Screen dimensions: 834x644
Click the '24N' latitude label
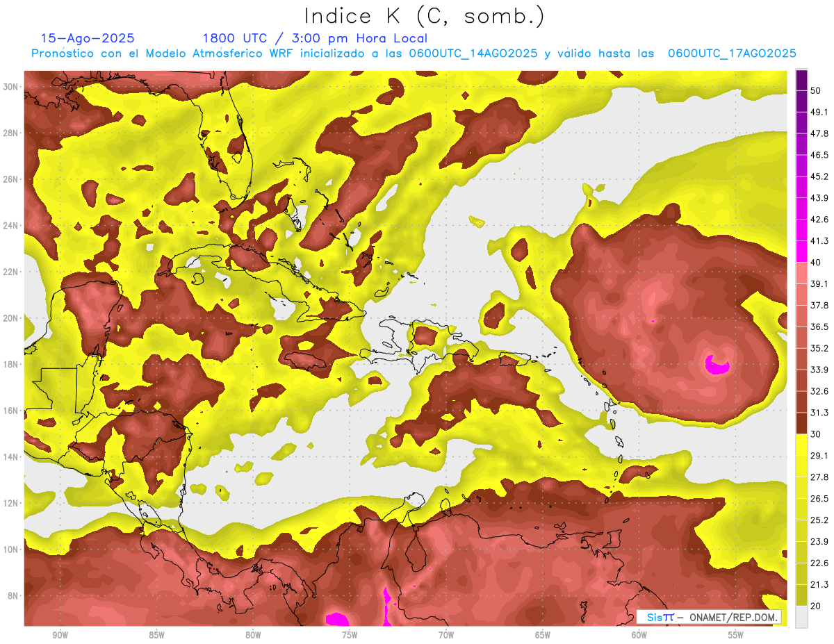pos(10,226)
